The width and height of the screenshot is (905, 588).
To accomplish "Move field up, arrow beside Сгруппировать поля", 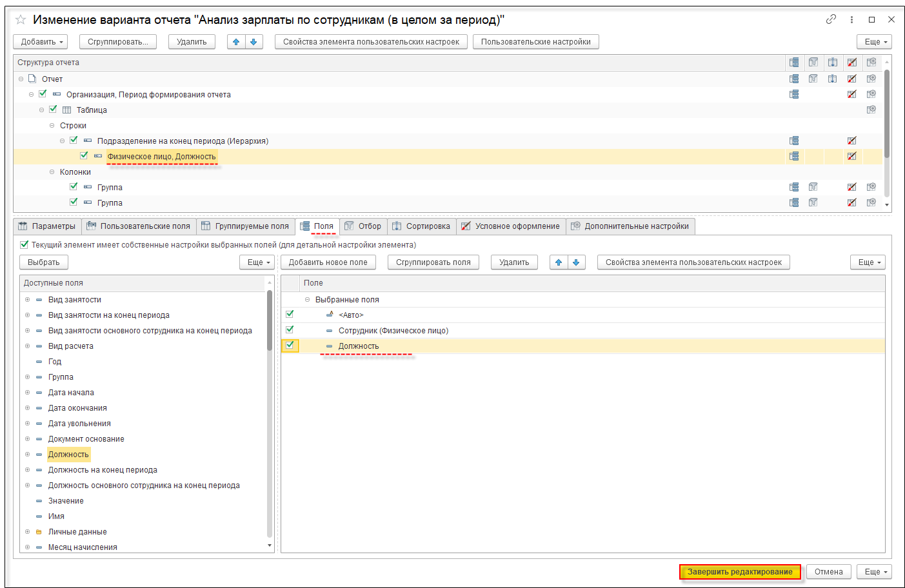I will 559,262.
